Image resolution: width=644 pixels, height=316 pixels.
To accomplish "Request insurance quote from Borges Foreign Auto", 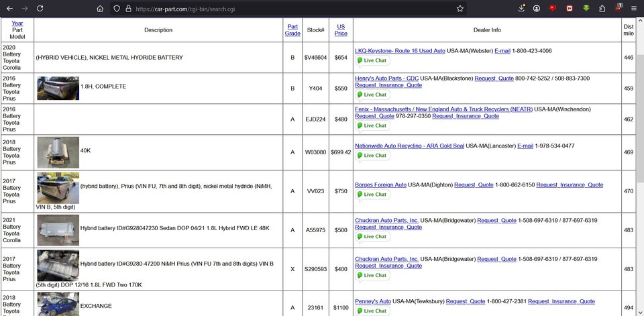I will tap(570, 185).
